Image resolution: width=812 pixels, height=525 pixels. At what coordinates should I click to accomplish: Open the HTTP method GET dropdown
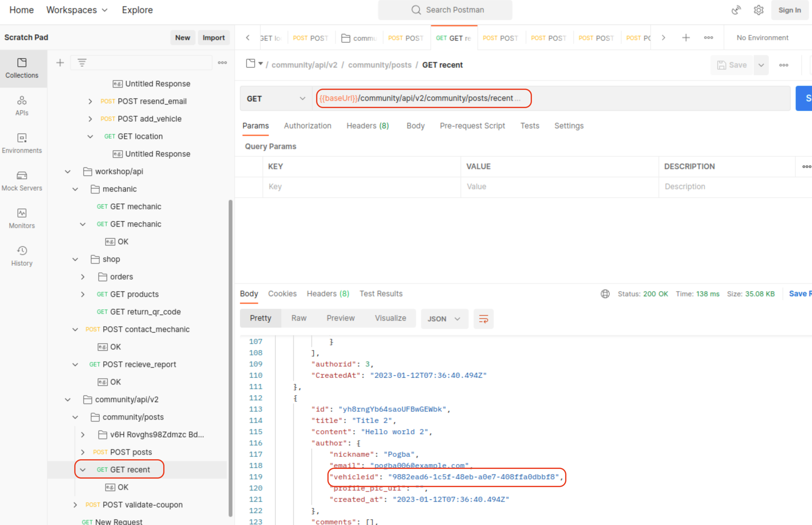point(275,99)
